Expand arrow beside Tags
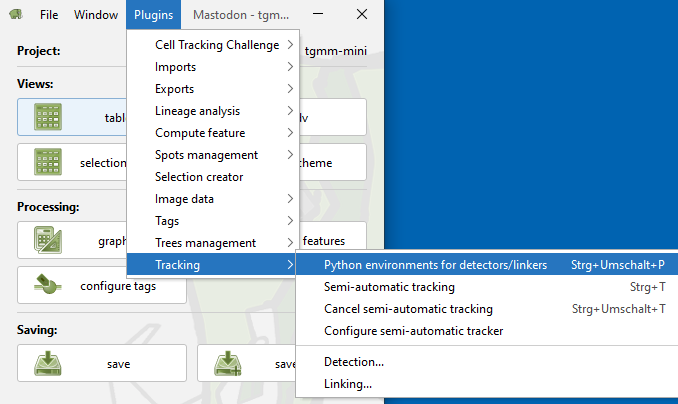The width and height of the screenshot is (678, 404). coord(290,221)
